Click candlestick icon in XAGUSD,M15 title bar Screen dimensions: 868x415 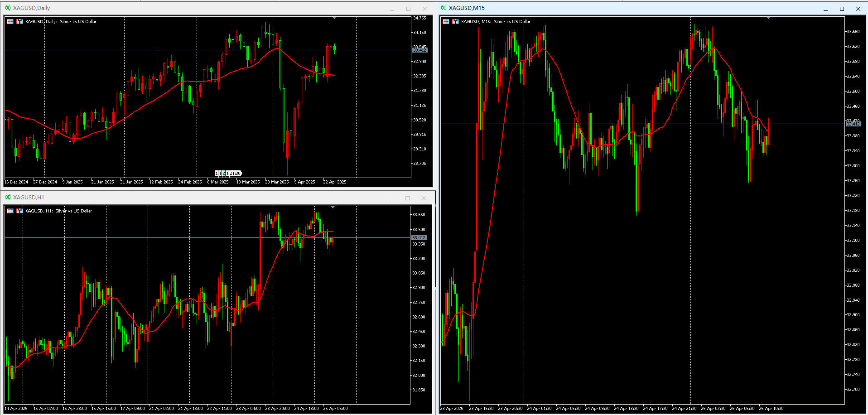click(x=444, y=8)
